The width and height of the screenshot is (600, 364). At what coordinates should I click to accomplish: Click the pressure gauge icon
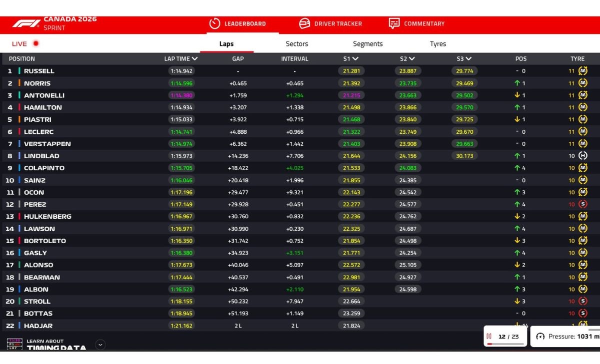(x=540, y=337)
